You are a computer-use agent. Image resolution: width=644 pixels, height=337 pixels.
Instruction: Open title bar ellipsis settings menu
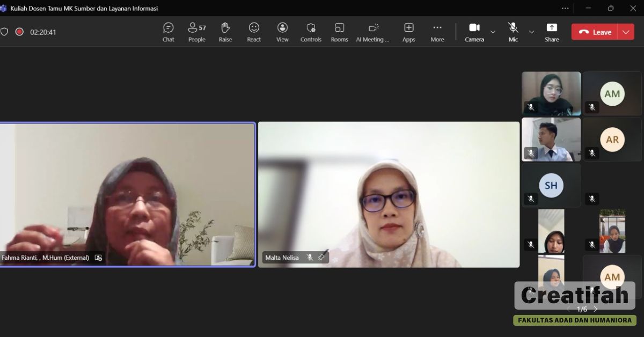point(565,8)
